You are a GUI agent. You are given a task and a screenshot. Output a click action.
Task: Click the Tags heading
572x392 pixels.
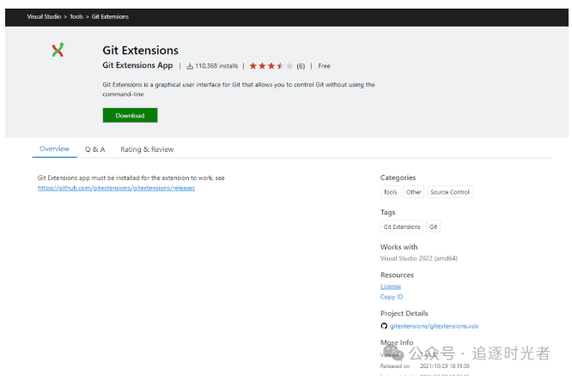(x=388, y=213)
